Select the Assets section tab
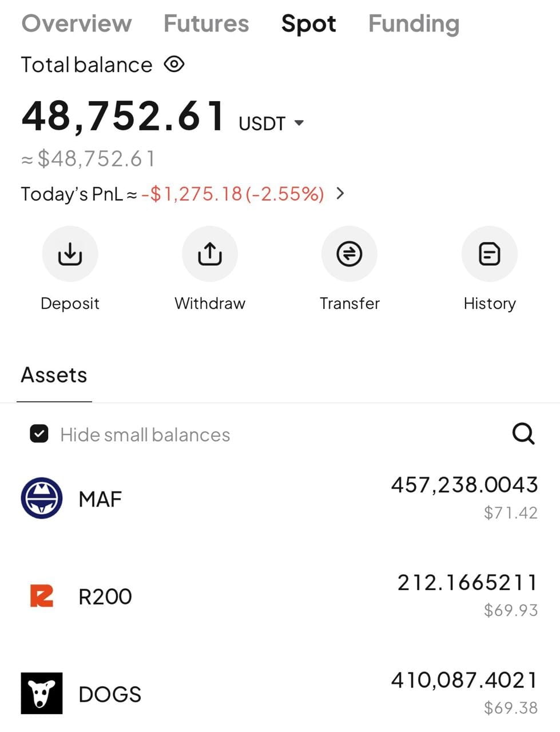 pyautogui.click(x=54, y=375)
